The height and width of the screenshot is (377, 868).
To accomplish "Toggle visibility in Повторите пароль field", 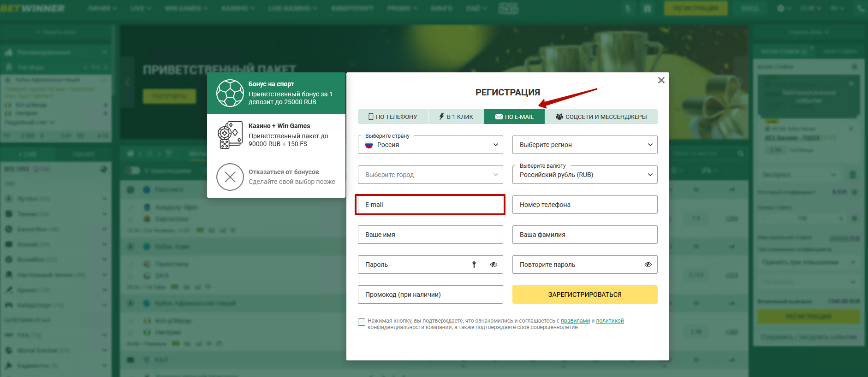I will 648,265.
